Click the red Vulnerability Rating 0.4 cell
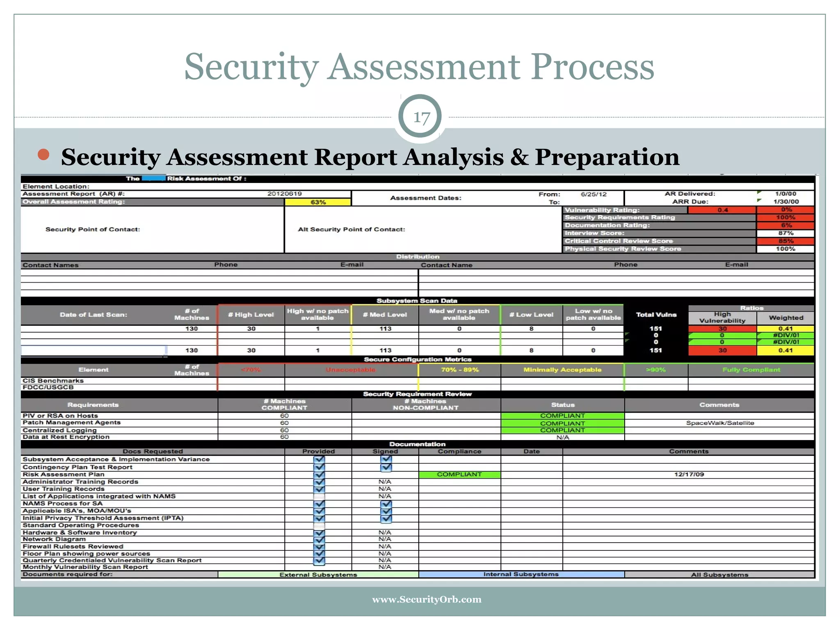This screenshot has width=840, height=630. click(x=722, y=210)
